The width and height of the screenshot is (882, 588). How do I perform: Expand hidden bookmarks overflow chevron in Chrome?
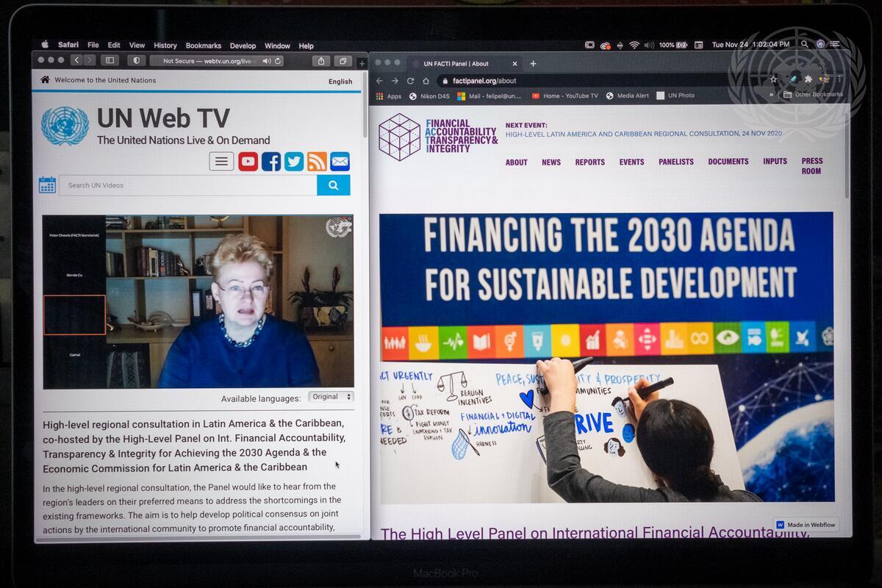[771, 96]
